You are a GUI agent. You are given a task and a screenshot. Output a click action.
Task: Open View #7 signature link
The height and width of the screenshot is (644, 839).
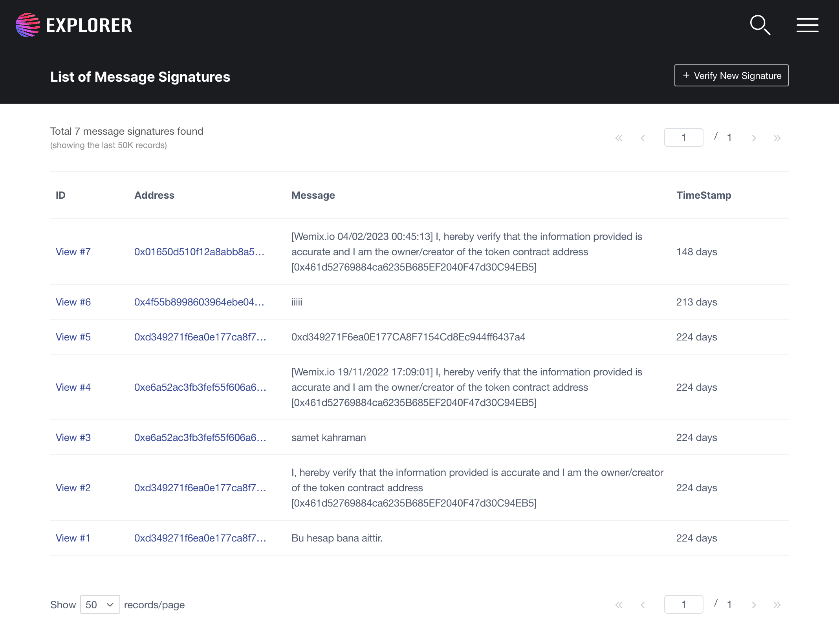73,252
